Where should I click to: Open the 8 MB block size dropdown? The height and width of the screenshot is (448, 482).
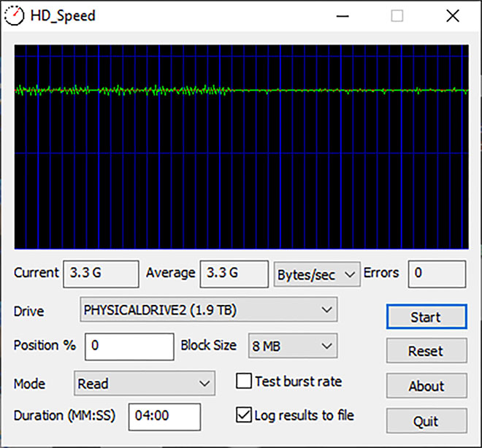click(293, 346)
